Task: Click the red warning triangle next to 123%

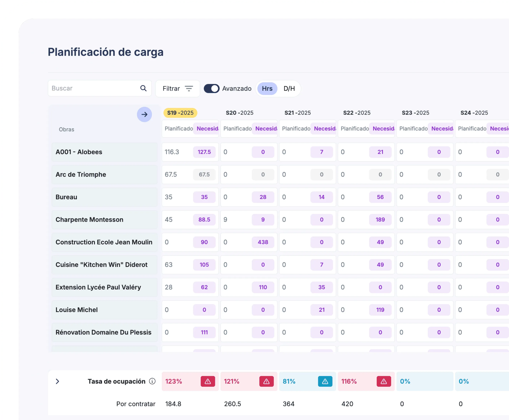Action: pyautogui.click(x=207, y=381)
